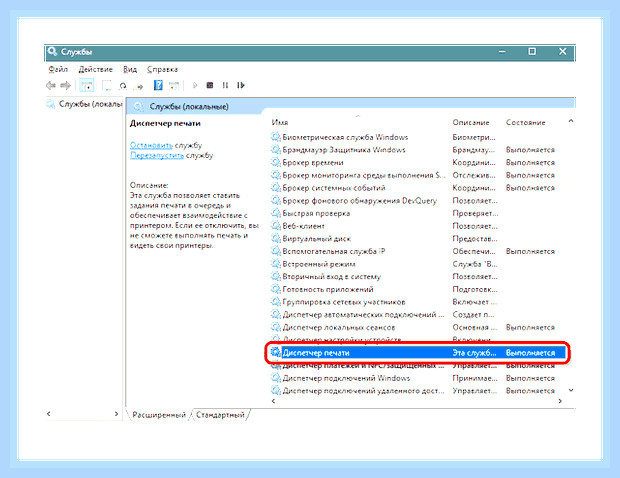
Task: Click gear icon next to Виртуальный диск
Action: pyautogui.click(x=276, y=238)
